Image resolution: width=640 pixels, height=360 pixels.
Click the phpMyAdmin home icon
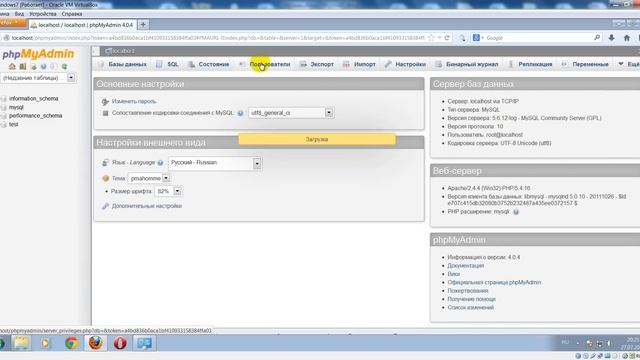12,66
